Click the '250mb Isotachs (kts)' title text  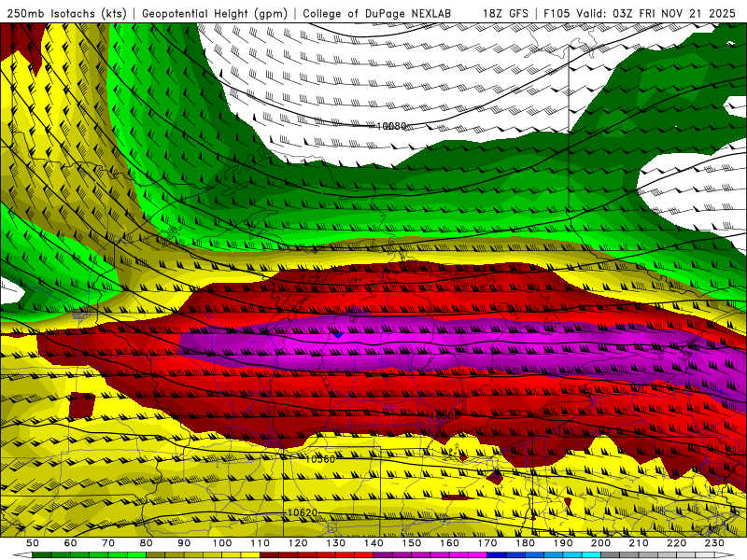(x=66, y=13)
